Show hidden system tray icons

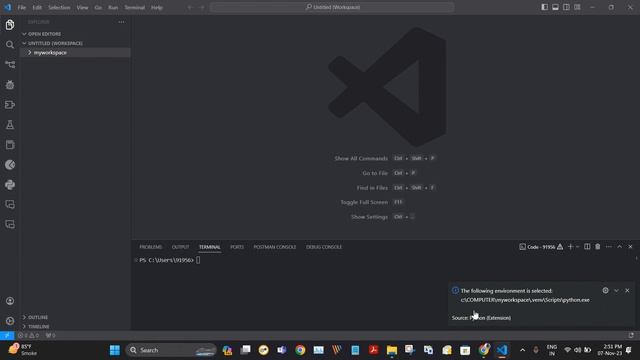coord(522,350)
